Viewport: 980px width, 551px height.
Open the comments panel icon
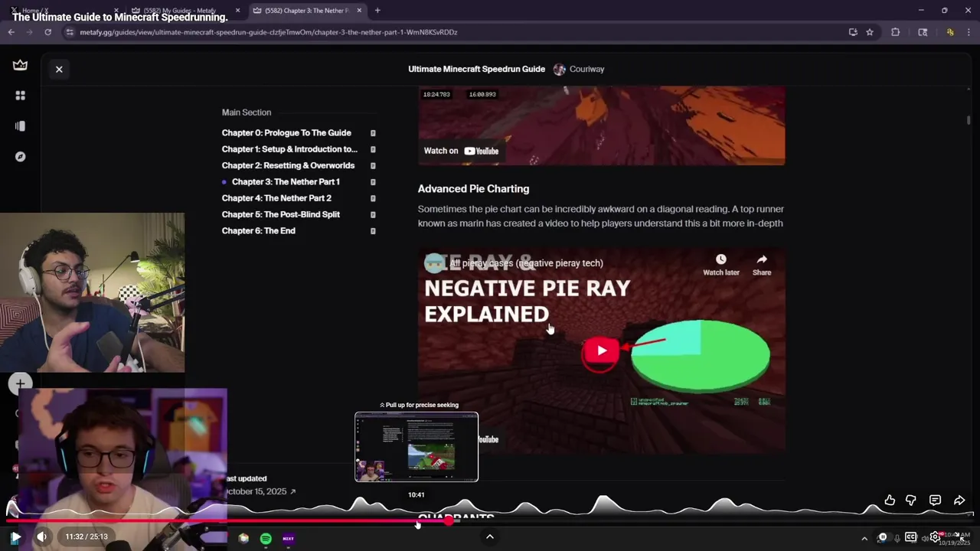tap(935, 500)
